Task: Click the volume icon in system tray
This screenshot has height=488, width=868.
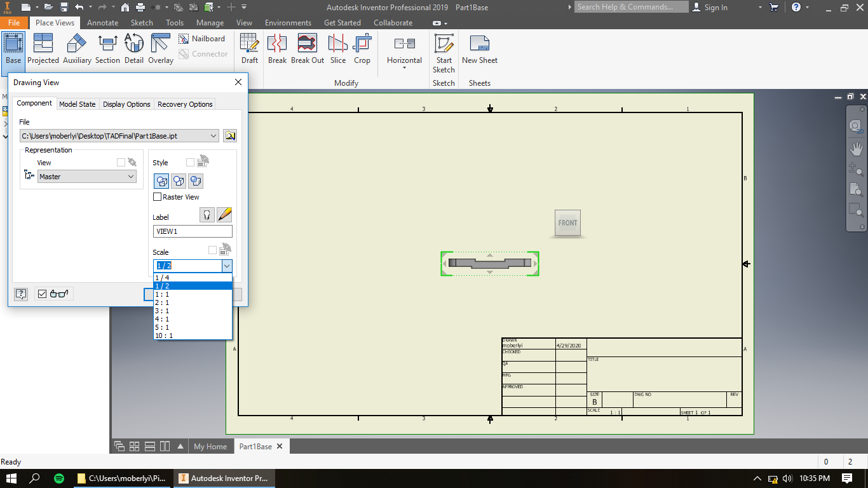Action: click(787, 478)
